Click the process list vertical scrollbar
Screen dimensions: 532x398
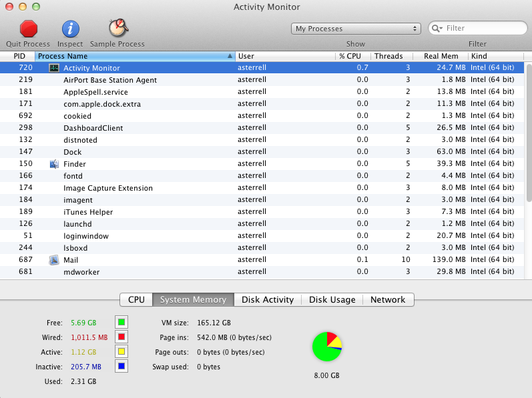[529, 132]
